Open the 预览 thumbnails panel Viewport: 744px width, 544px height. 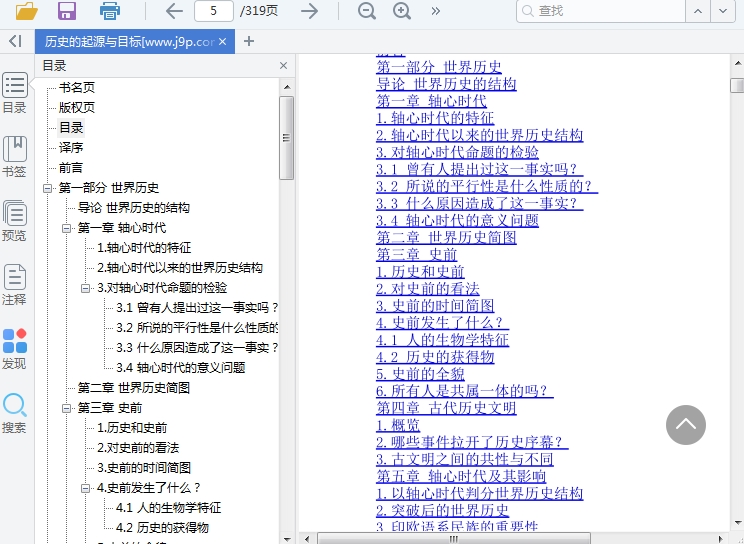click(15, 221)
